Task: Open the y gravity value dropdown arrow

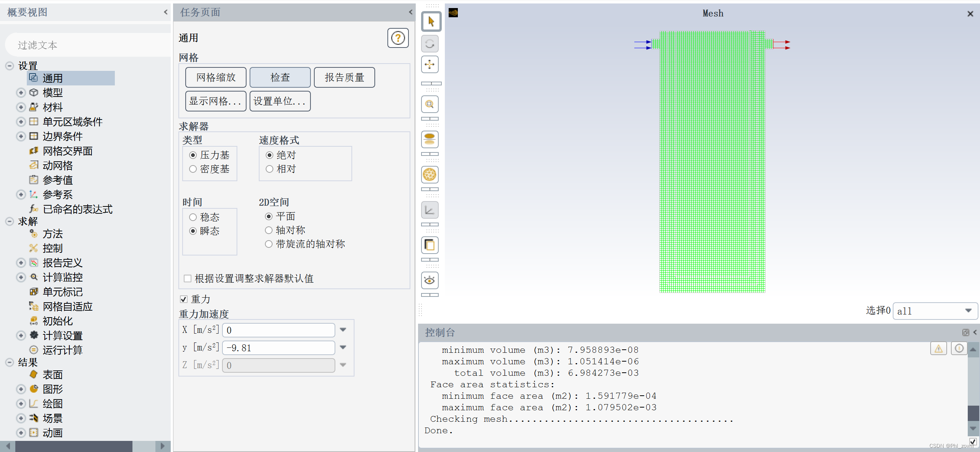Action: pyautogui.click(x=343, y=347)
